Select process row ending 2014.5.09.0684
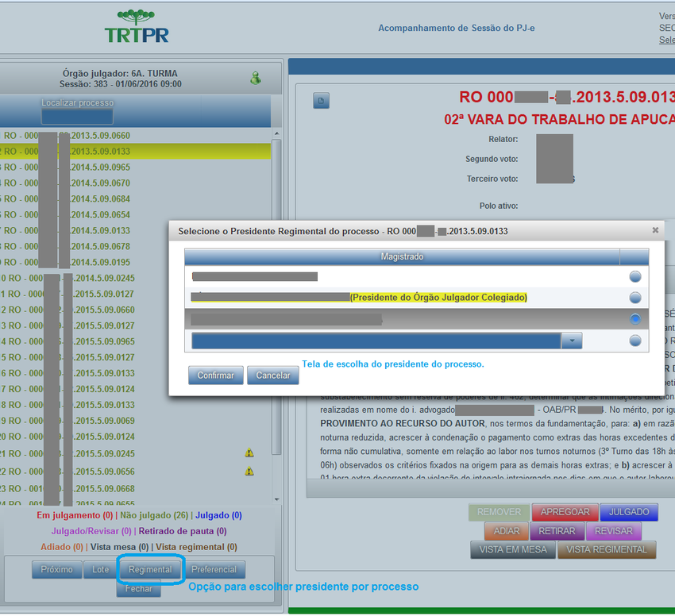 135,199
